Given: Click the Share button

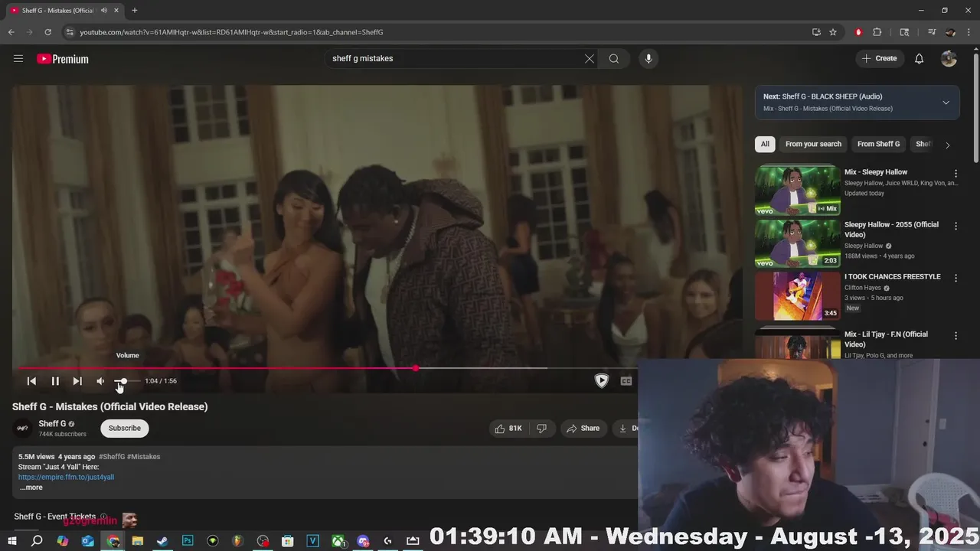Looking at the screenshot, I should 583,429.
